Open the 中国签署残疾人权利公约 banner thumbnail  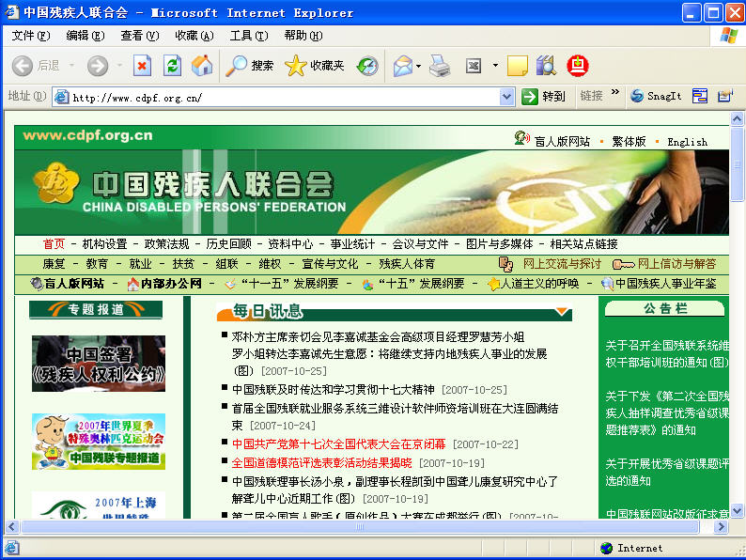click(99, 364)
